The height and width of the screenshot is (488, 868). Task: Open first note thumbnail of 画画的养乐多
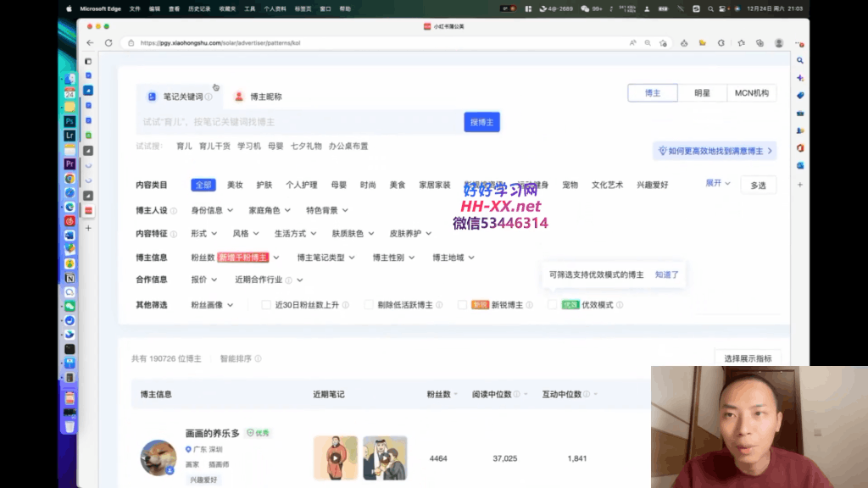(x=336, y=458)
